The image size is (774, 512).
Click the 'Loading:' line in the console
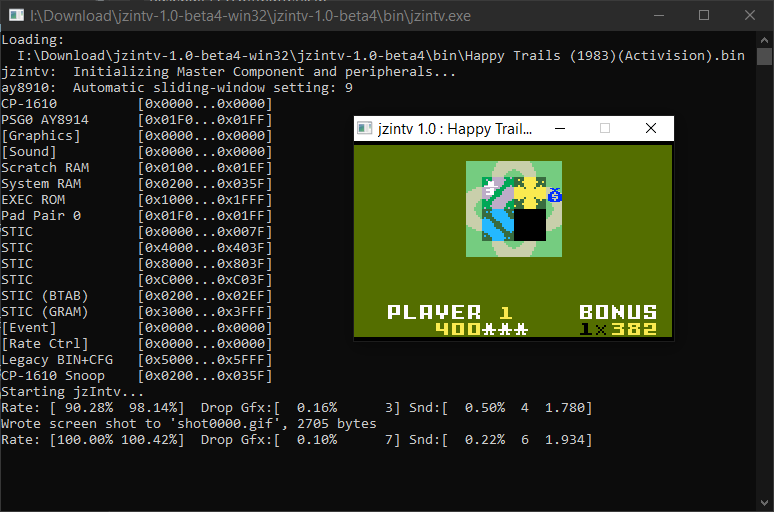point(33,39)
